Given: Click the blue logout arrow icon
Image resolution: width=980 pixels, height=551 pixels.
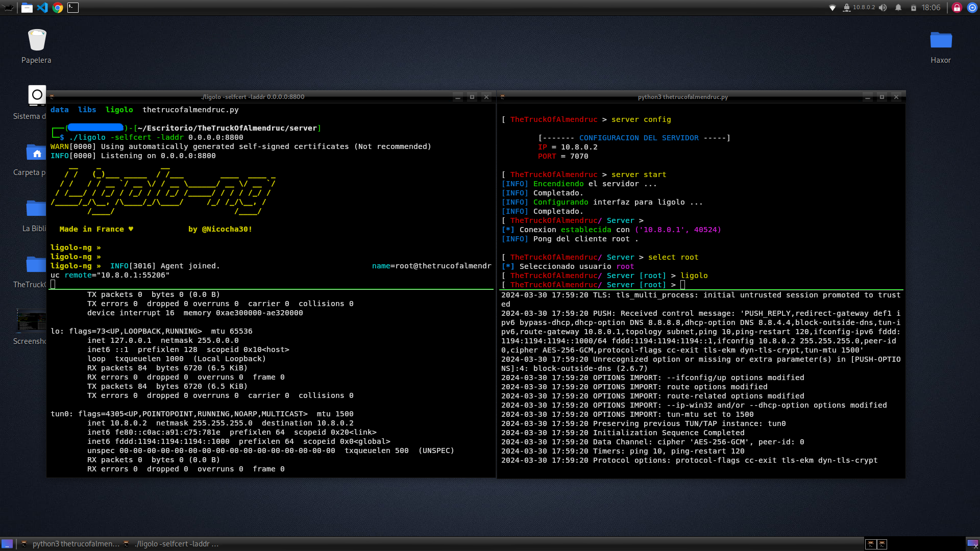Looking at the screenshot, I should click(972, 8).
